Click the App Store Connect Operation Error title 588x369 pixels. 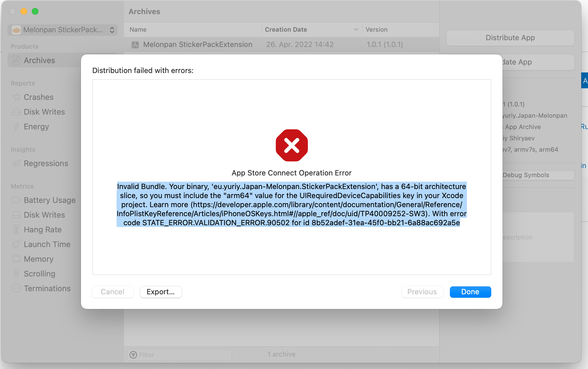pos(291,173)
